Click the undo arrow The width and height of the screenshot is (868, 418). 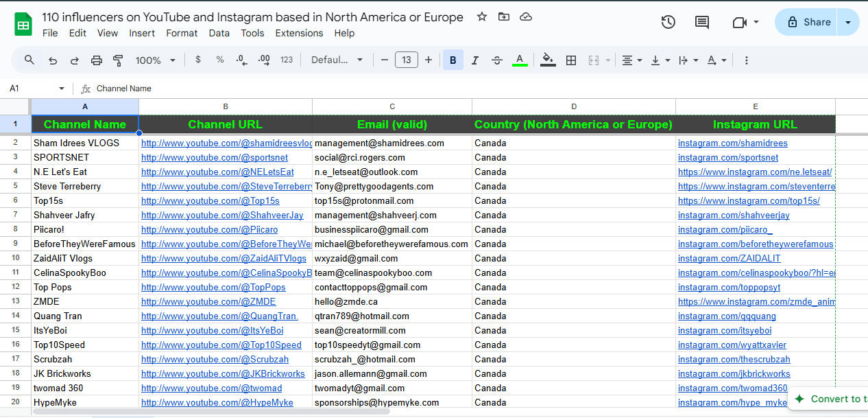click(x=53, y=60)
